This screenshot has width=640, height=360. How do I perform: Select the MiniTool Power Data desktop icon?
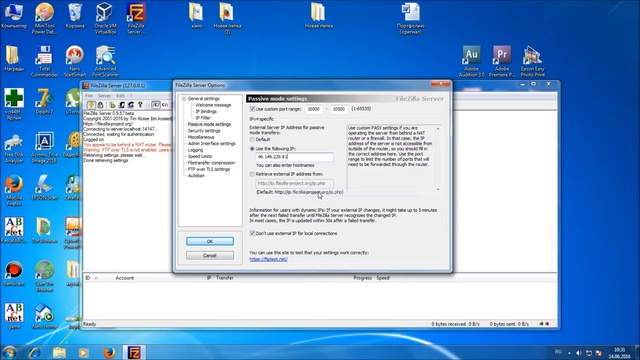[44, 18]
